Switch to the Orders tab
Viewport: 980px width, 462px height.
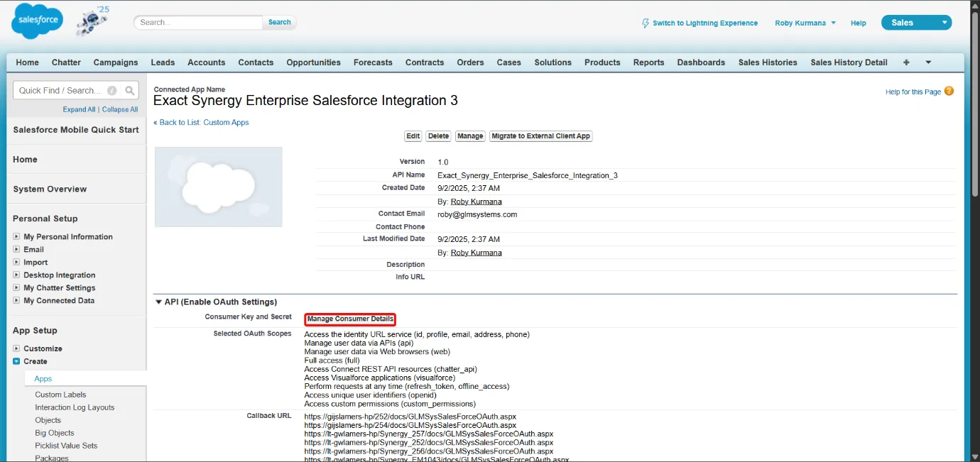tap(470, 62)
